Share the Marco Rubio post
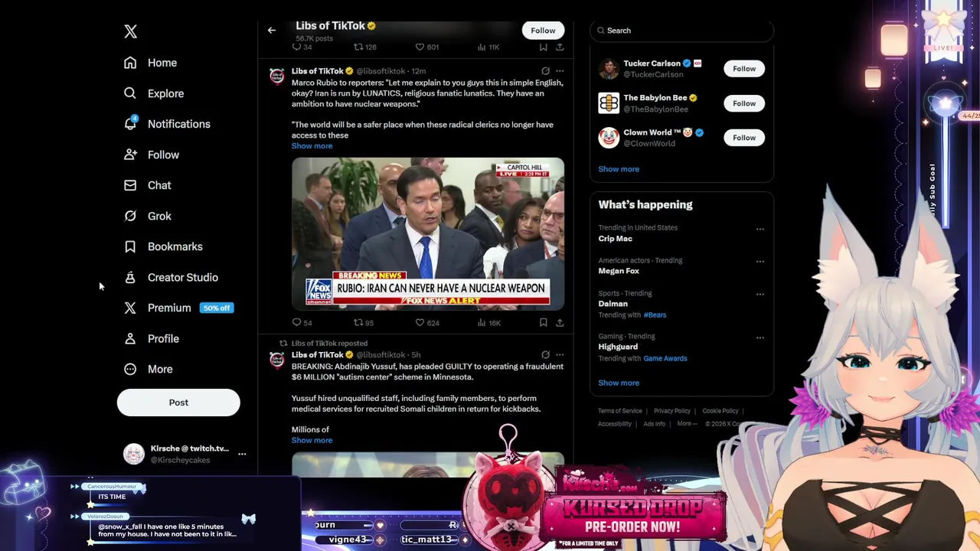This screenshot has height=551, width=980. [x=560, y=323]
